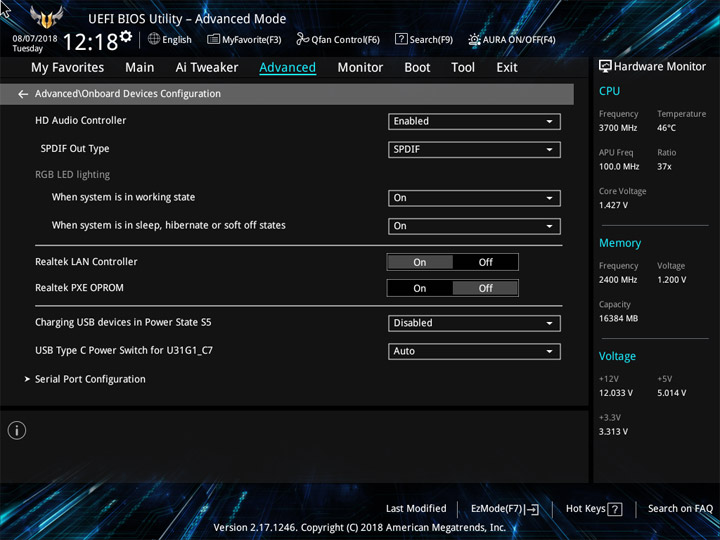The height and width of the screenshot is (540, 720).
Task: Set Realtek PXE OPROM to On
Action: pyautogui.click(x=420, y=288)
